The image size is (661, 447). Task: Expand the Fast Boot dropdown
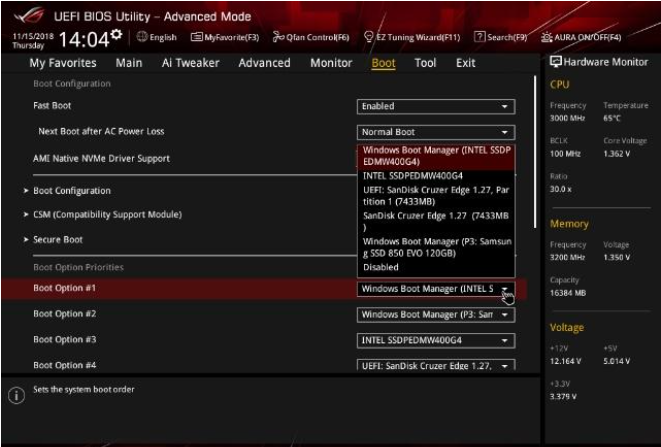tap(435, 106)
